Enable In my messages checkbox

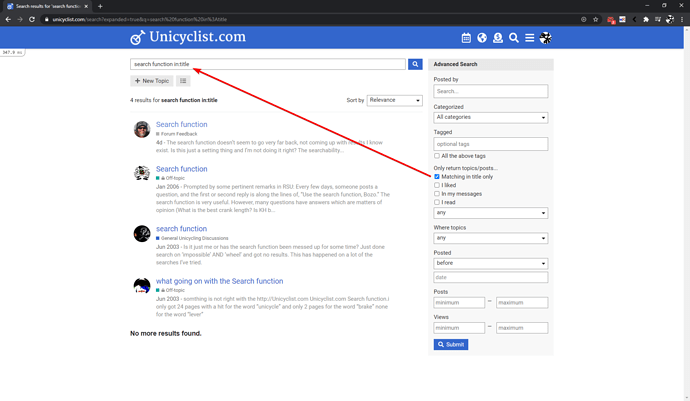(x=437, y=194)
